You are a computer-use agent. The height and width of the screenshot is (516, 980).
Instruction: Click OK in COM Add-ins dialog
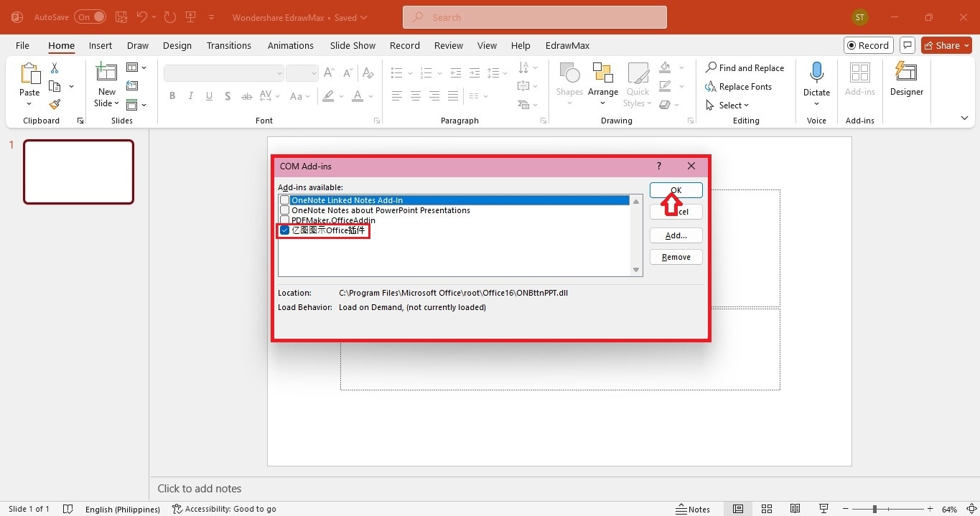coord(676,190)
